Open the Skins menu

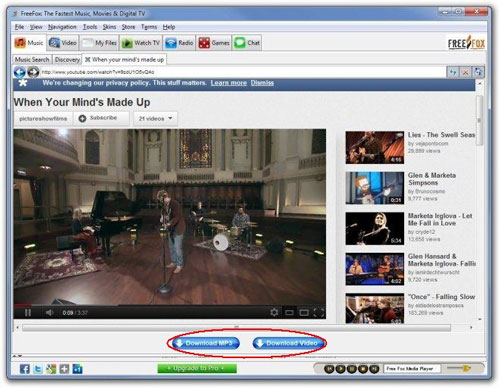pyautogui.click(x=109, y=27)
